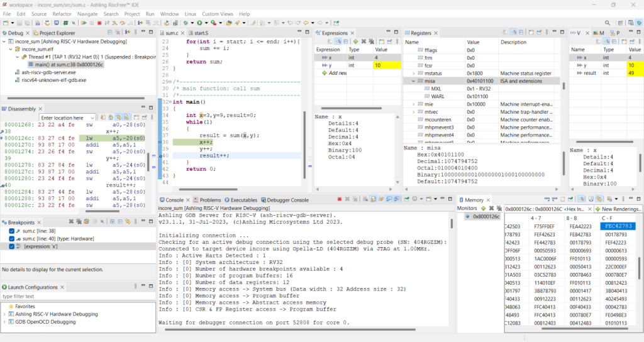
Task: Remove all expressions with double-X icon
Action: click(x=371, y=41)
